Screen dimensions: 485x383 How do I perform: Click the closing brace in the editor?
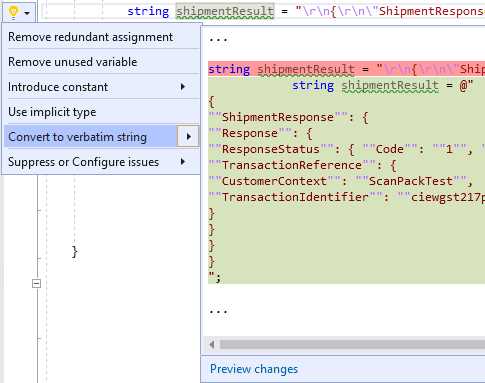75,252
